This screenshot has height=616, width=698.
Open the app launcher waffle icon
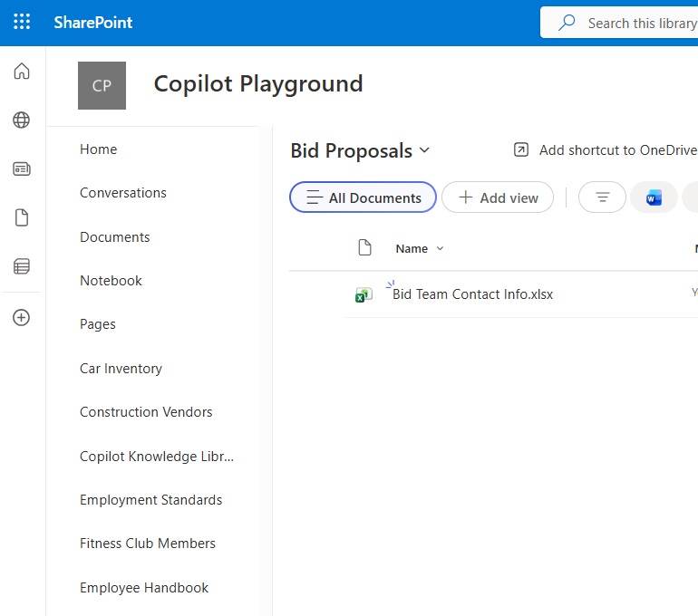22,23
